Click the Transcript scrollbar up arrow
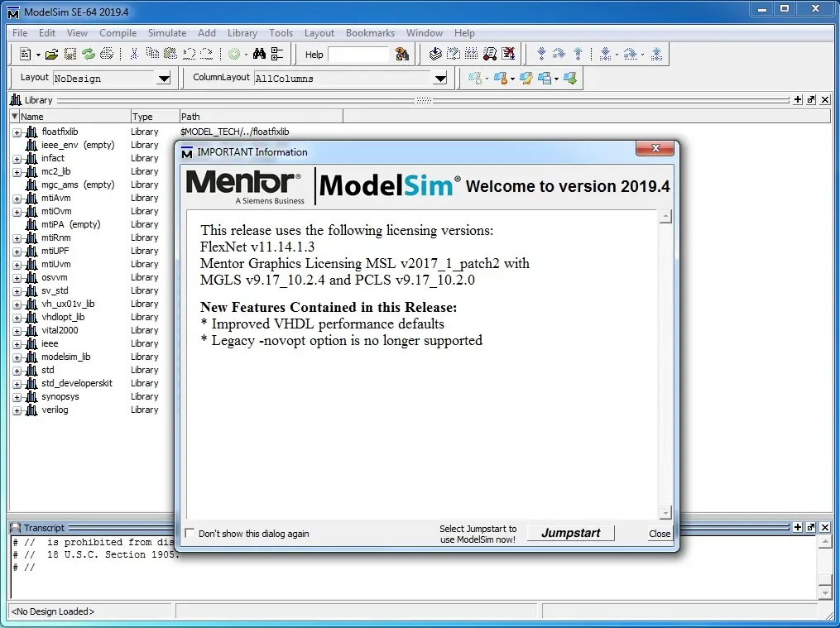Viewport: 840px width, 628px height. coord(825,541)
